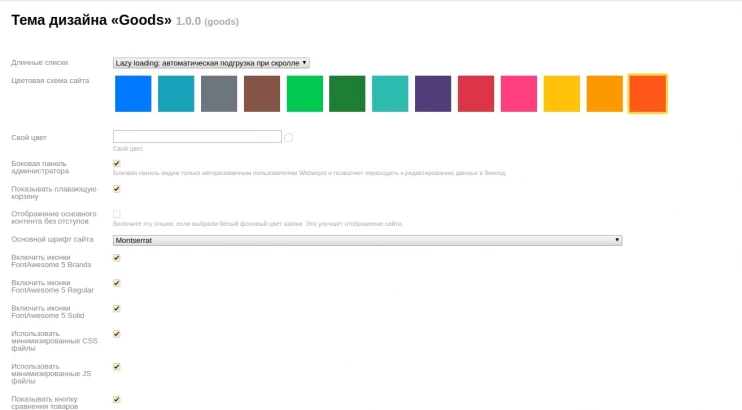Select the pink color scheme swatch

coord(519,94)
